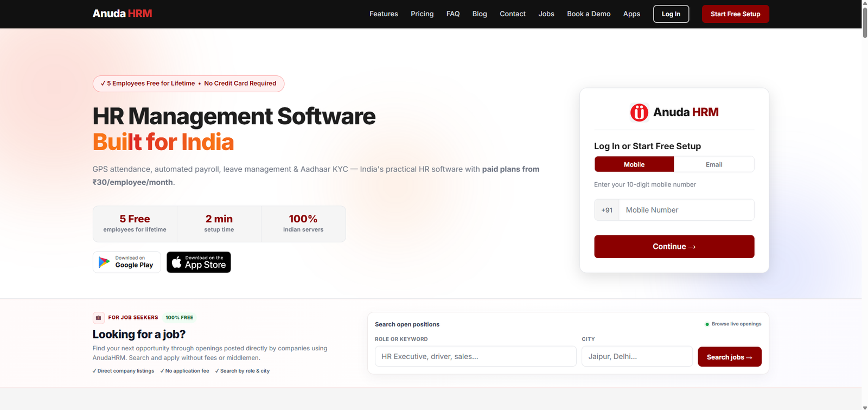
Task: Click the Built for India headline
Action: click(163, 142)
